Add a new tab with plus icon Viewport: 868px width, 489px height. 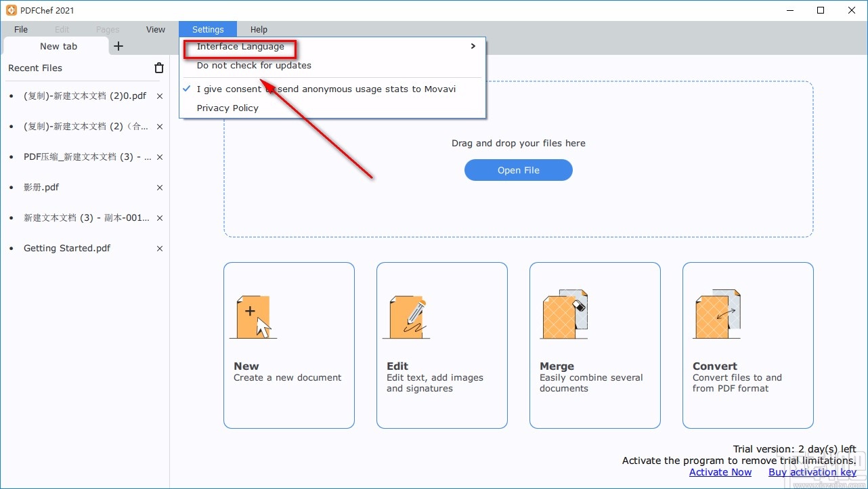tap(118, 46)
